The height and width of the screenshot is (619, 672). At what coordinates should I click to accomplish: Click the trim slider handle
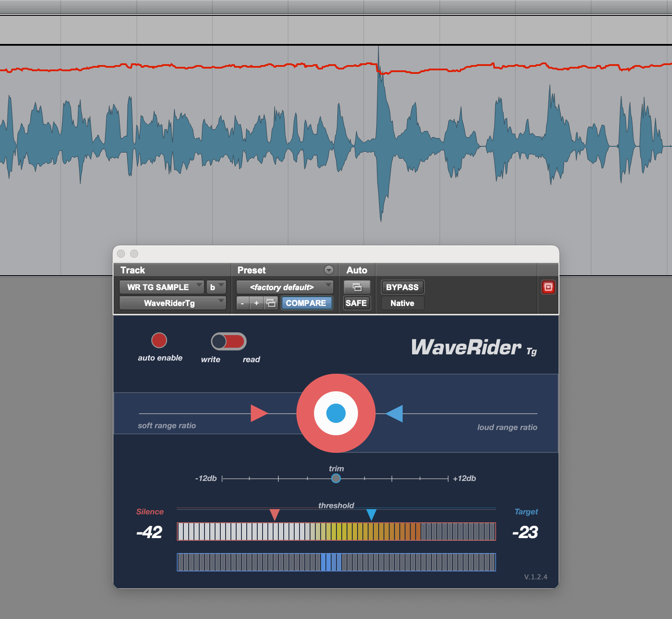point(336,478)
